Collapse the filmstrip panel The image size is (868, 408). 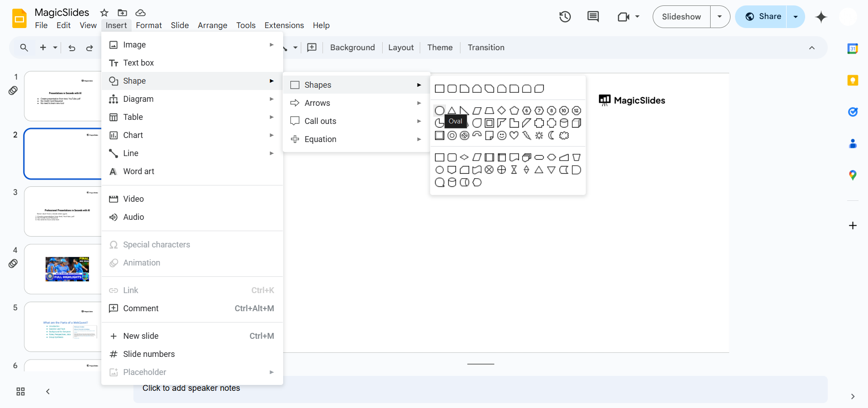tap(48, 392)
